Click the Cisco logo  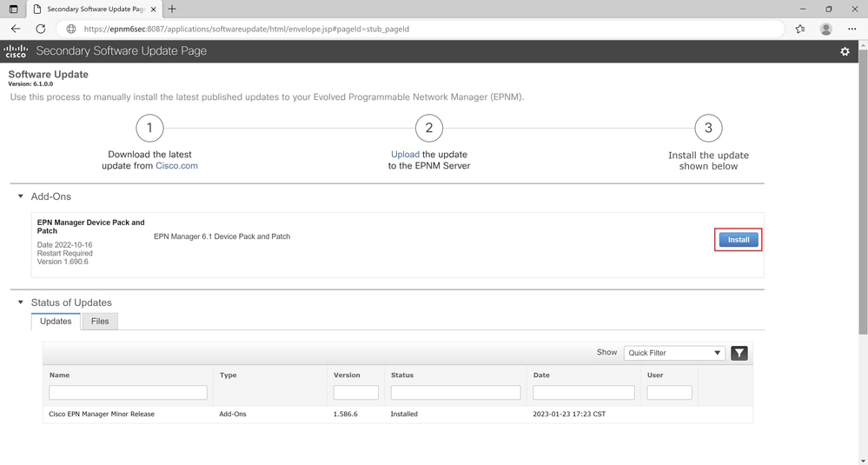pos(16,51)
